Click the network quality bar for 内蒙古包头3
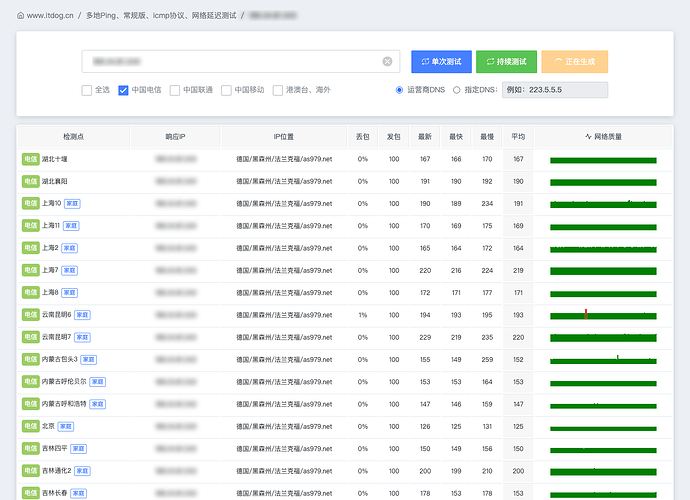Screen dimensions: 690x500 coord(603,360)
